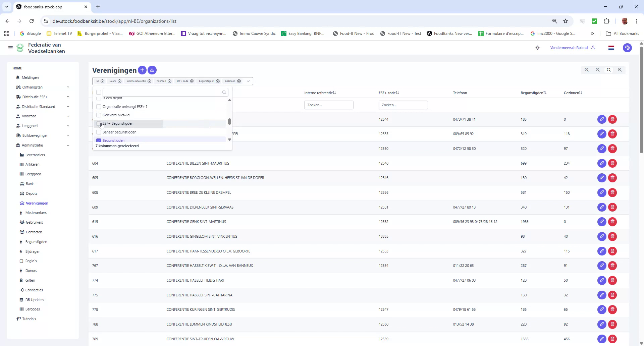Open the hamburger navigation menu
The width and height of the screenshot is (644, 346).
10,48
